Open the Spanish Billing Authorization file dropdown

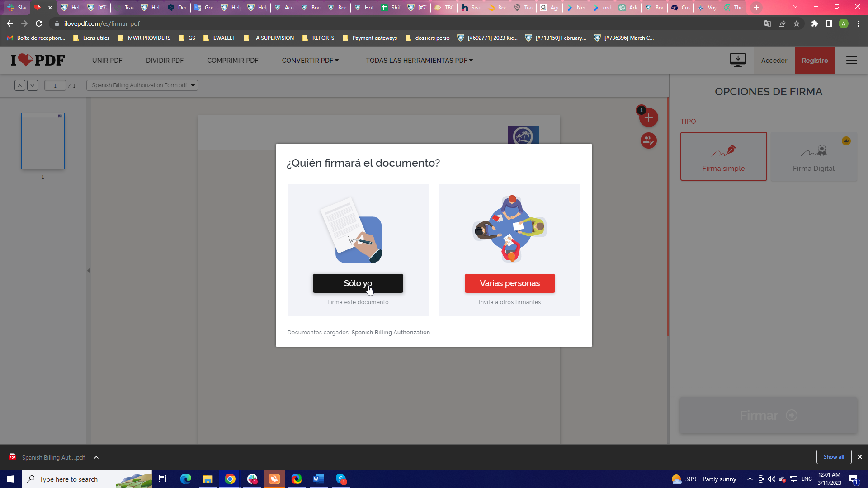tap(142, 85)
